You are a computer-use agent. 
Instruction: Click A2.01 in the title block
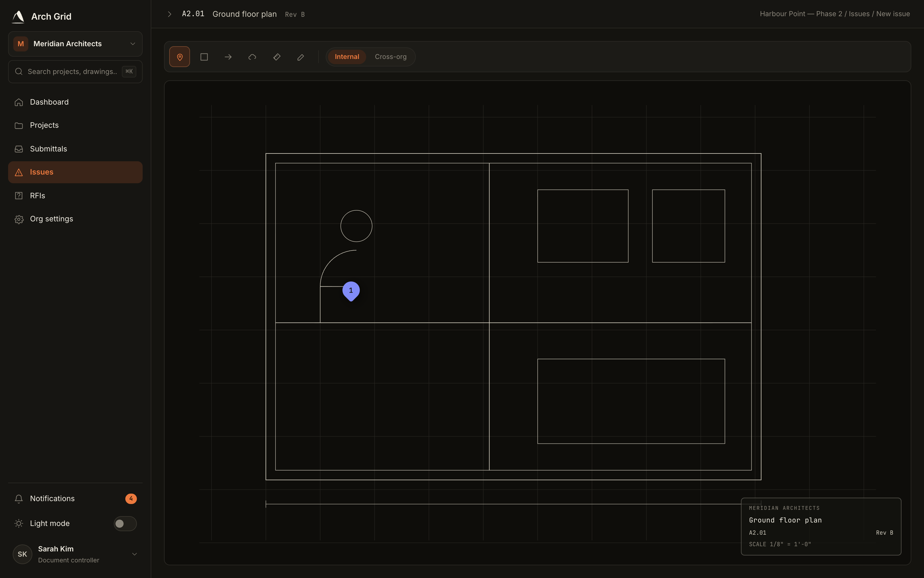point(757,533)
